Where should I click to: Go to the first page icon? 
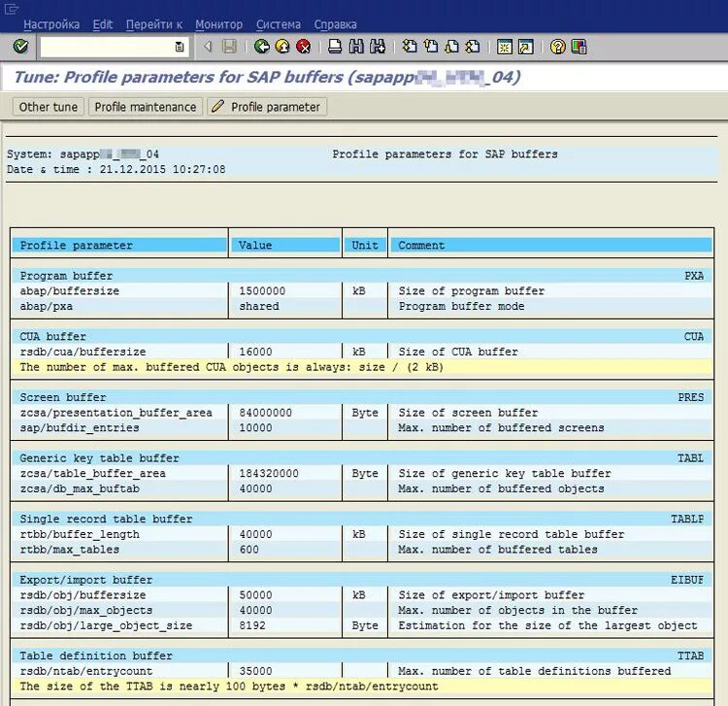pyautogui.click(x=410, y=47)
